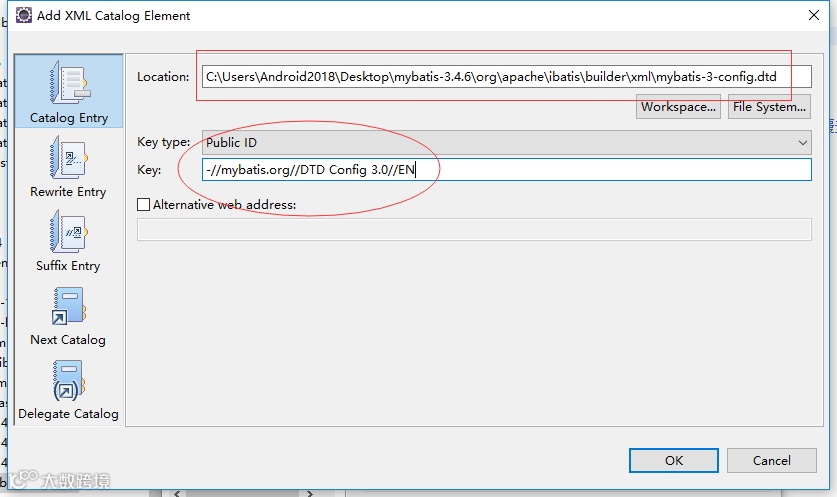Click the disabled alternative web address field

click(x=474, y=230)
